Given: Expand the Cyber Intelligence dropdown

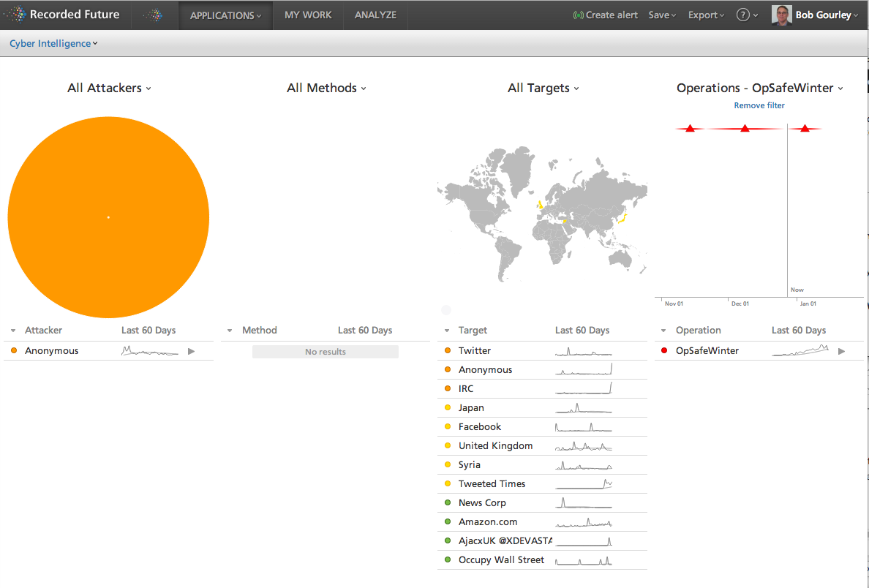Looking at the screenshot, I should 53,43.
